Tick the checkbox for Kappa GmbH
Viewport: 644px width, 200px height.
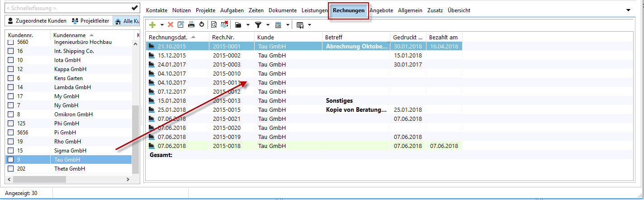click(11, 69)
